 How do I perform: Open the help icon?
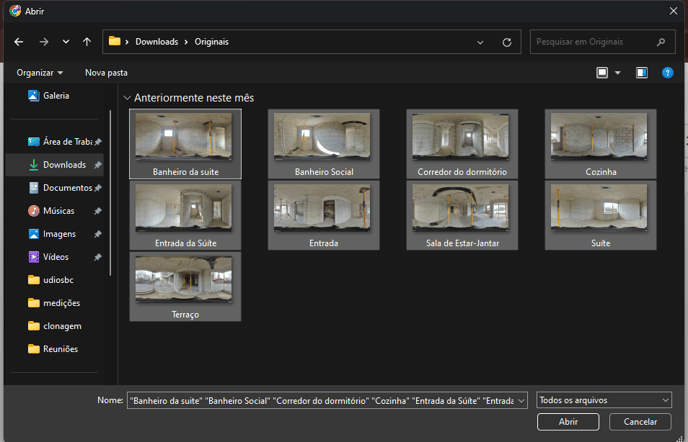click(x=667, y=73)
